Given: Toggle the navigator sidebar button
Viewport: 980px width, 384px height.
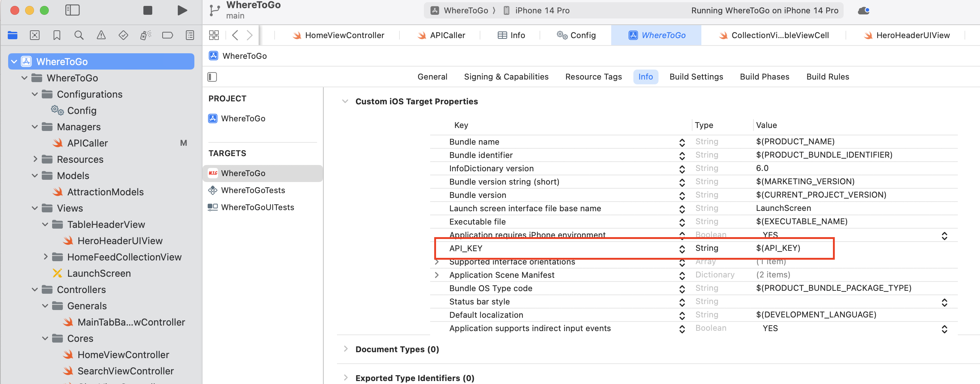Looking at the screenshot, I should pos(72,10).
